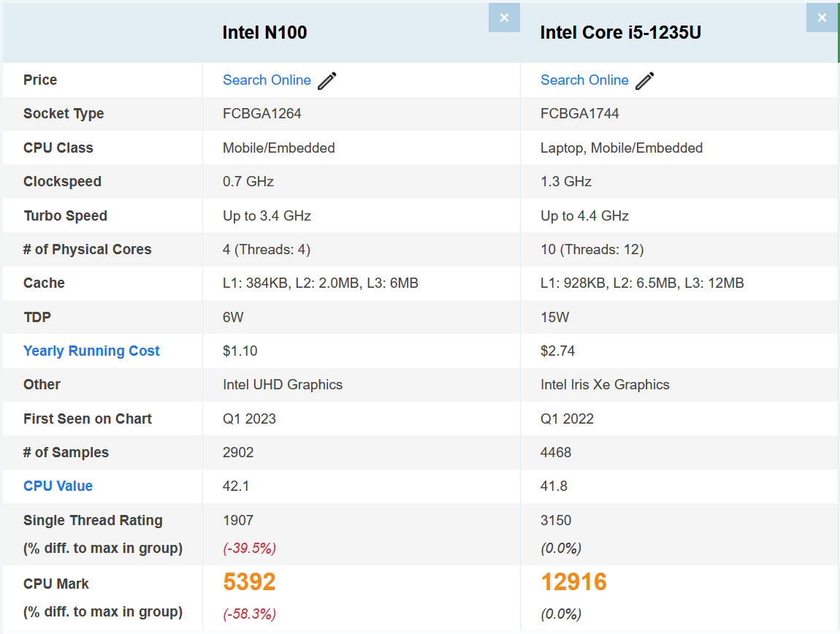Click the 41.8 CPU value figure

[554, 486]
